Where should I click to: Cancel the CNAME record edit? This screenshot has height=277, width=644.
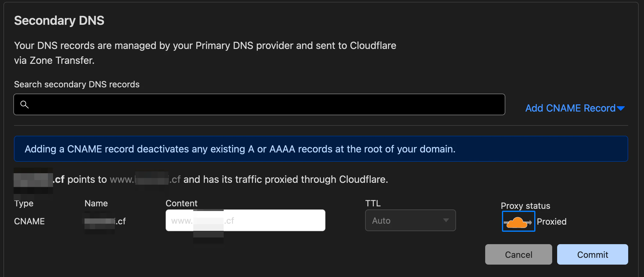click(518, 254)
